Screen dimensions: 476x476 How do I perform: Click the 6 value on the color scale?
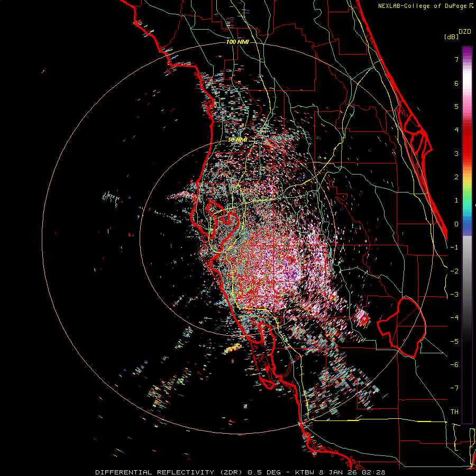(x=456, y=83)
